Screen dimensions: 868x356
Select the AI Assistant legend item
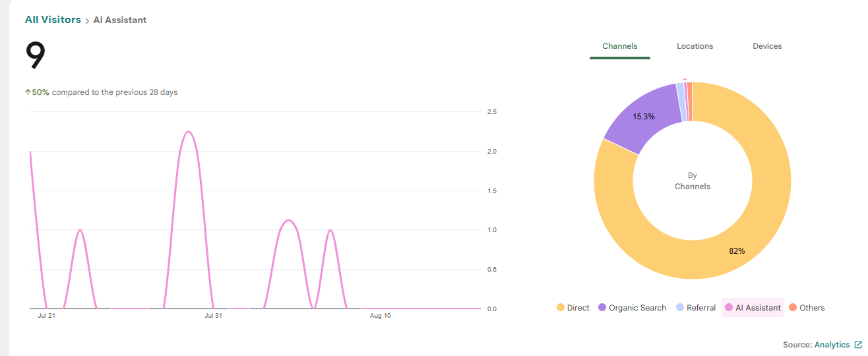(x=753, y=308)
